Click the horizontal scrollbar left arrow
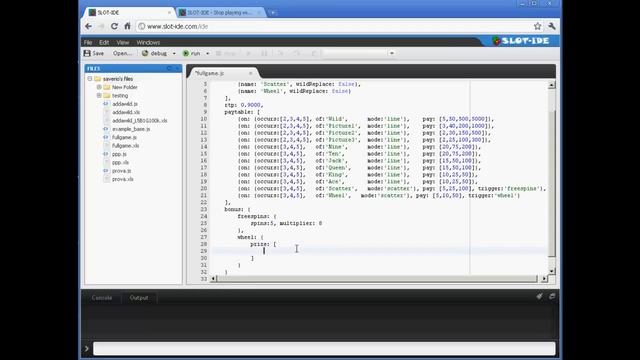 (x=213, y=279)
